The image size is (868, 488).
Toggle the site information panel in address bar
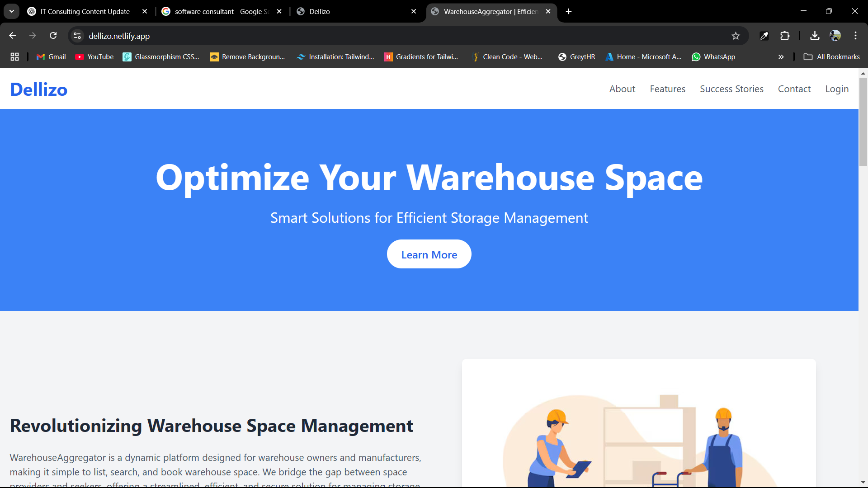click(77, 35)
